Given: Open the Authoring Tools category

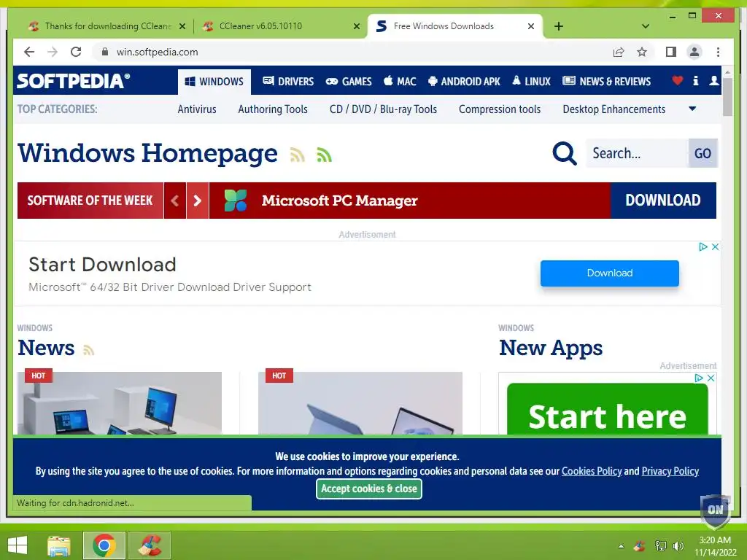Looking at the screenshot, I should pos(273,109).
